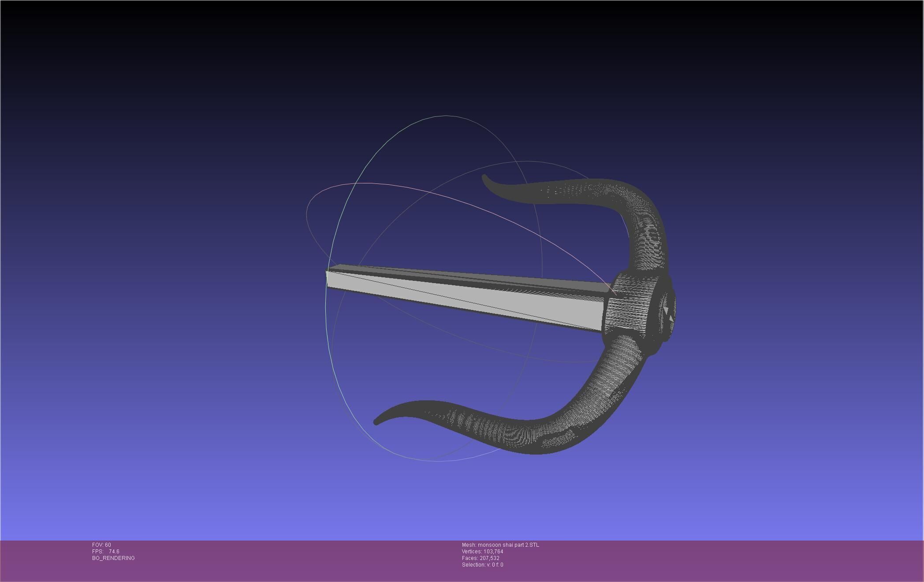Click the FOV: 60 readout

[102, 545]
